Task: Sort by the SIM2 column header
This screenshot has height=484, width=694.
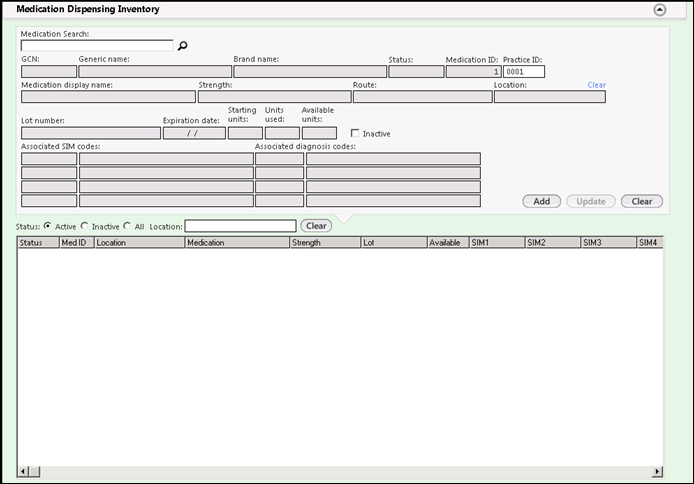Action: pyautogui.click(x=553, y=242)
